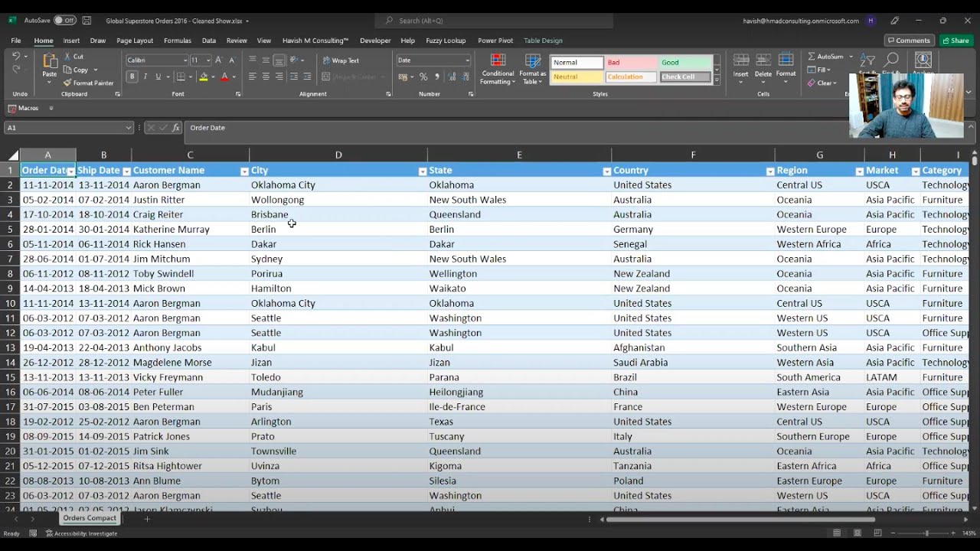Screen dimensions: 980x551
Task: Click the Paste clipboard icon
Action: click(50, 60)
